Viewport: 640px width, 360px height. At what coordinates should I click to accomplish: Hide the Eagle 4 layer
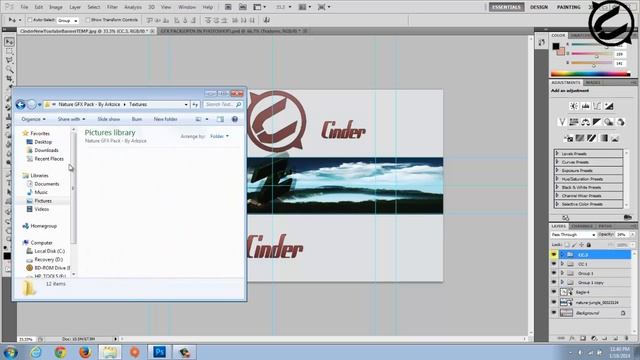coord(554,292)
